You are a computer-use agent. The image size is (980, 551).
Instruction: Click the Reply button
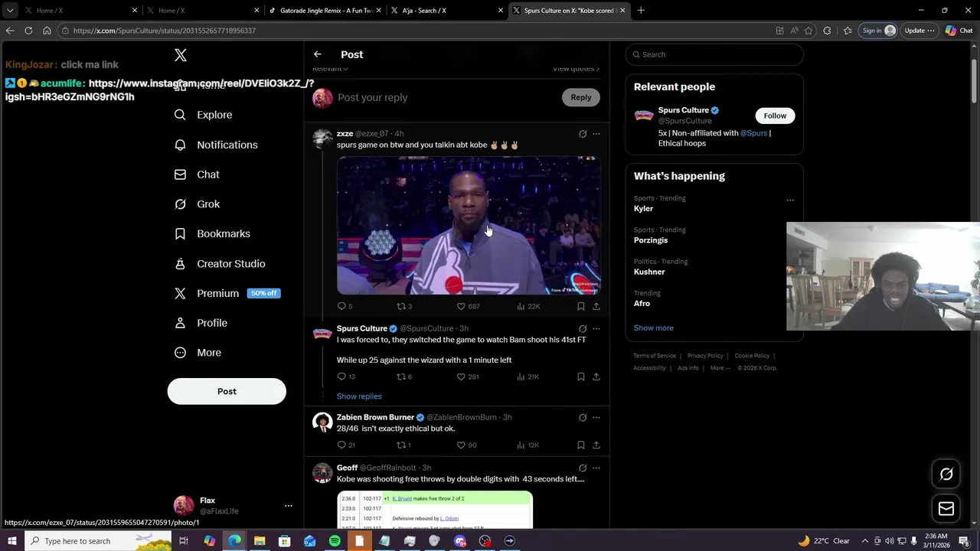tap(581, 97)
